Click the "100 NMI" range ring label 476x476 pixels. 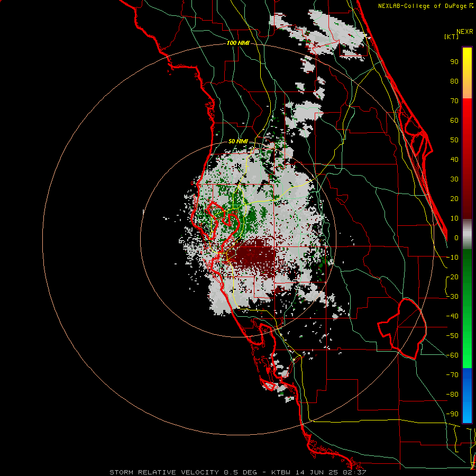(238, 43)
